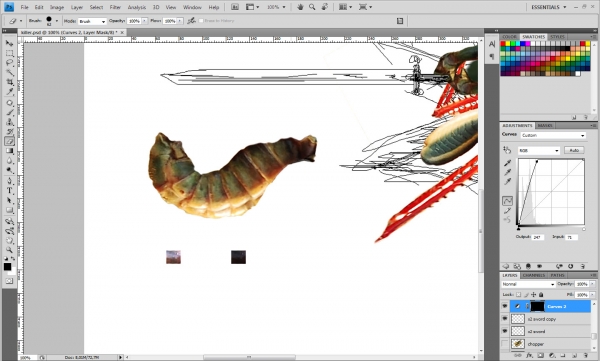Image resolution: width=600 pixels, height=361 pixels.
Task: Select the Lasso tool
Action: point(9,63)
